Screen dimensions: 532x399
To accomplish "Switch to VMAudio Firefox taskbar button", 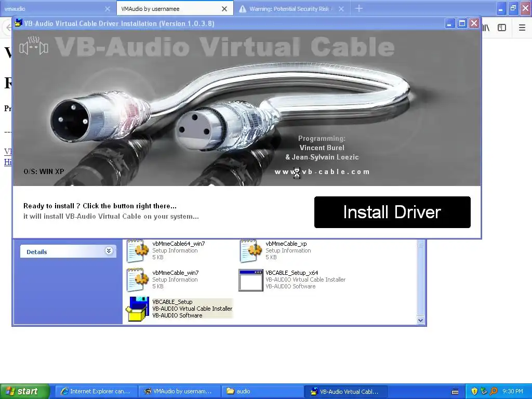I will [179, 391].
